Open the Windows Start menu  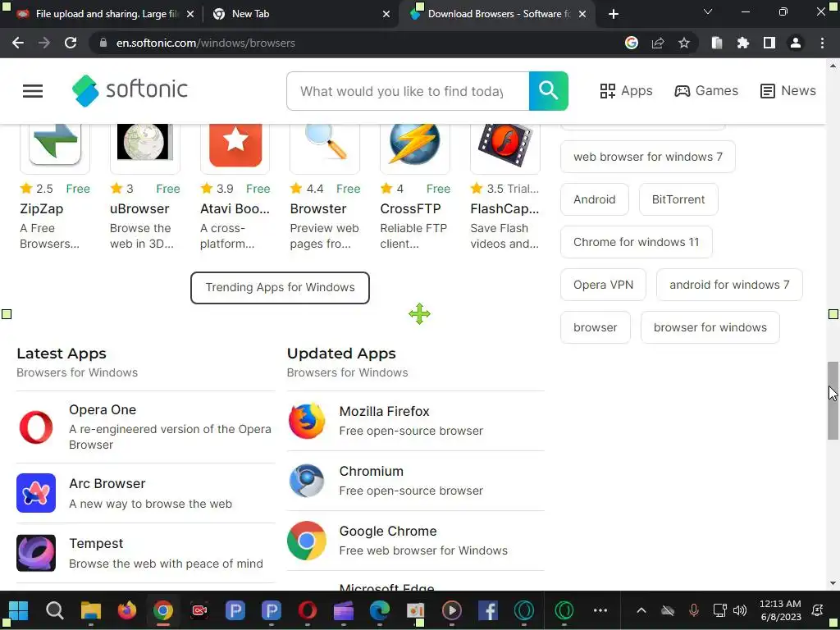point(18,610)
